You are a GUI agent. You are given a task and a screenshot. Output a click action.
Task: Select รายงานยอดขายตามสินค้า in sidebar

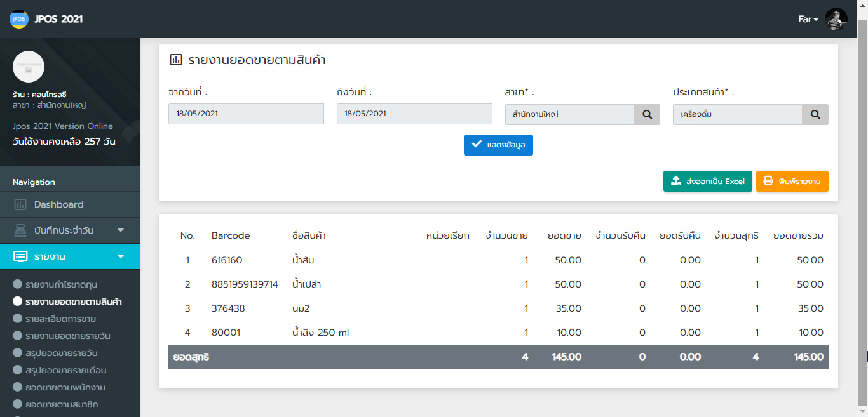pos(74,301)
